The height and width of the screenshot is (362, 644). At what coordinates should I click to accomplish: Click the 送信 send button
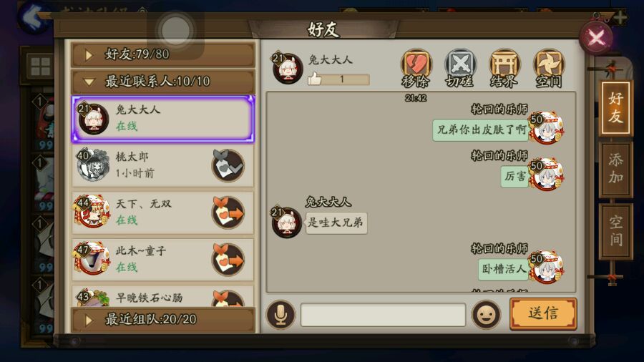543,313
